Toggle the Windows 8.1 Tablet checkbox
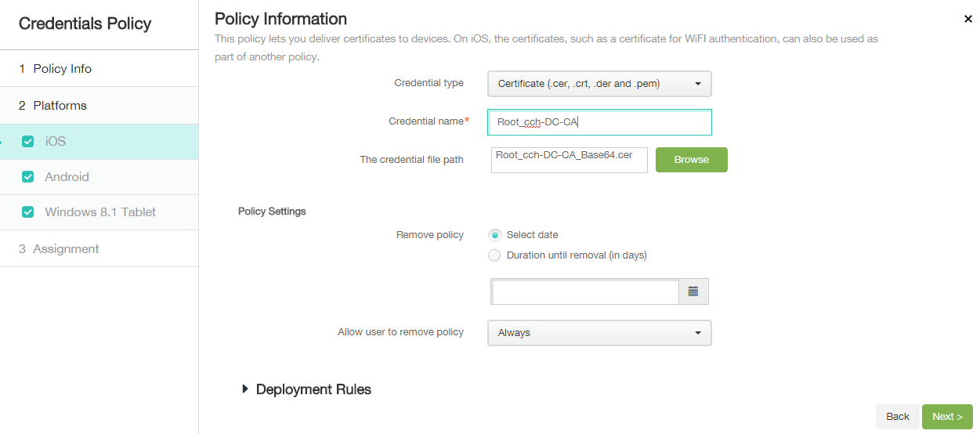 (x=28, y=212)
